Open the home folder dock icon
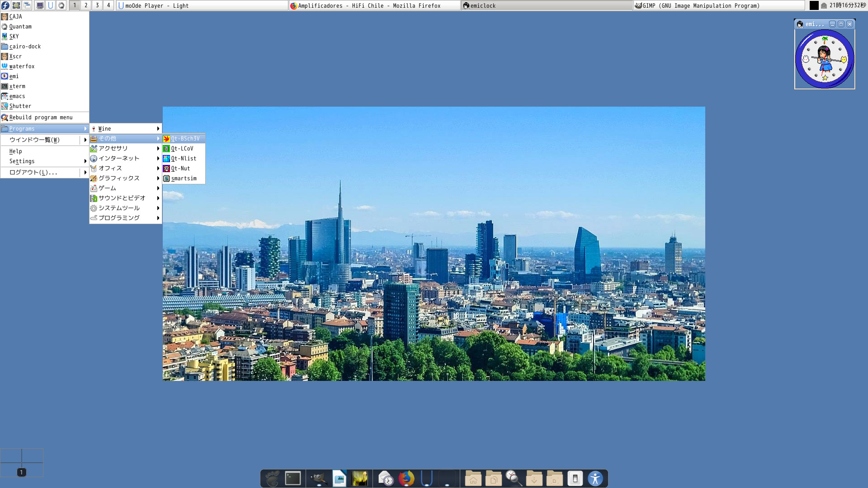Image resolution: width=868 pixels, height=488 pixels. coord(473,478)
